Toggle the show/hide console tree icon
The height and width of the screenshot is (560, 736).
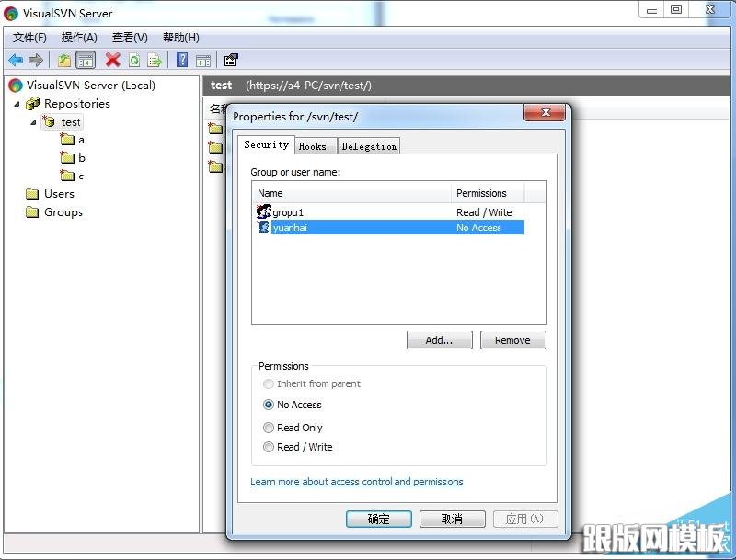[x=86, y=60]
